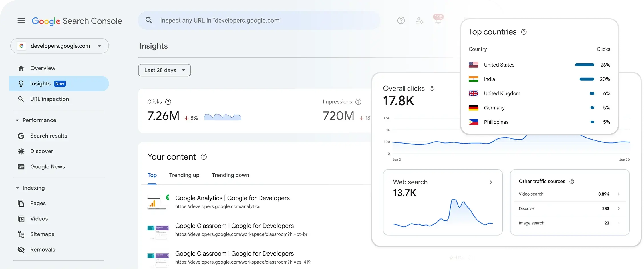
Task: Click the Videos icon in sidebar
Action: (x=21, y=219)
